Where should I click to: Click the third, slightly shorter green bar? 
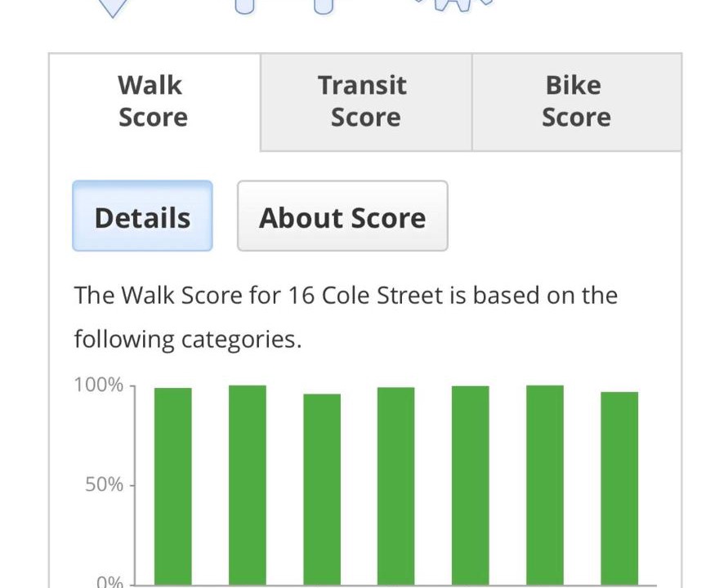point(322,488)
